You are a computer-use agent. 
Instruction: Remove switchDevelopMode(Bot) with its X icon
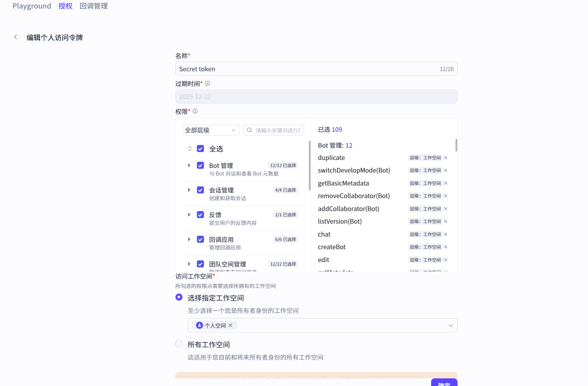(x=446, y=171)
